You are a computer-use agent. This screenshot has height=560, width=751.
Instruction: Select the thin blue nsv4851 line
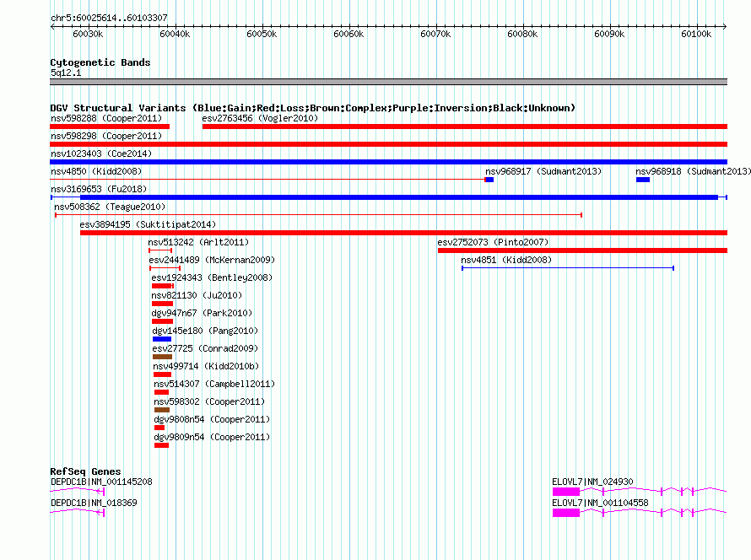pyautogui.click(x=568, y=268)
